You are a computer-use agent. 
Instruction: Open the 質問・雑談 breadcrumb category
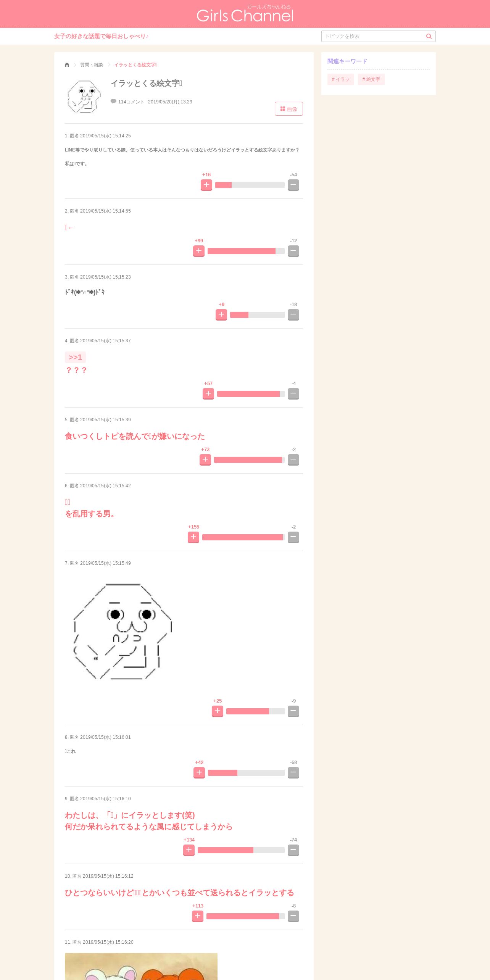point(92,65)
